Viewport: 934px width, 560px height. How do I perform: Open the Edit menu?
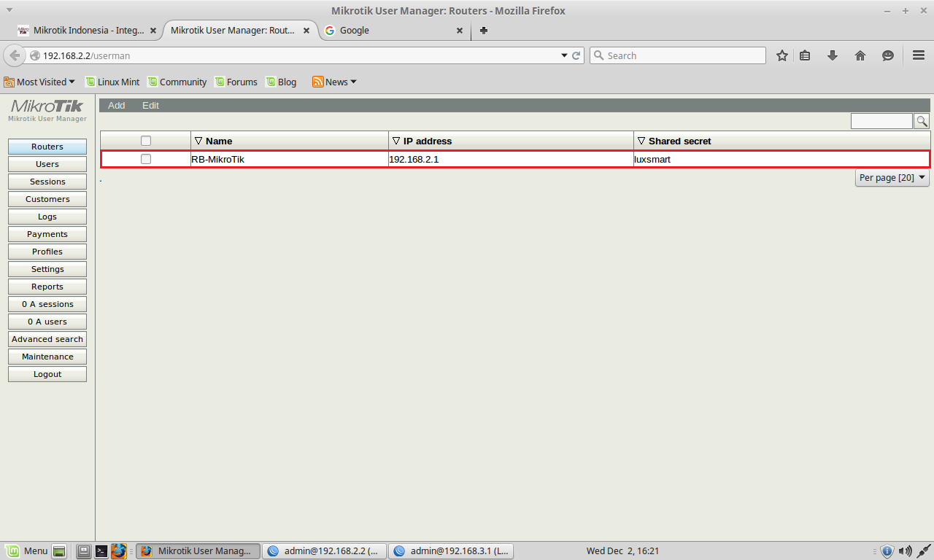click(x=150, y=106)
